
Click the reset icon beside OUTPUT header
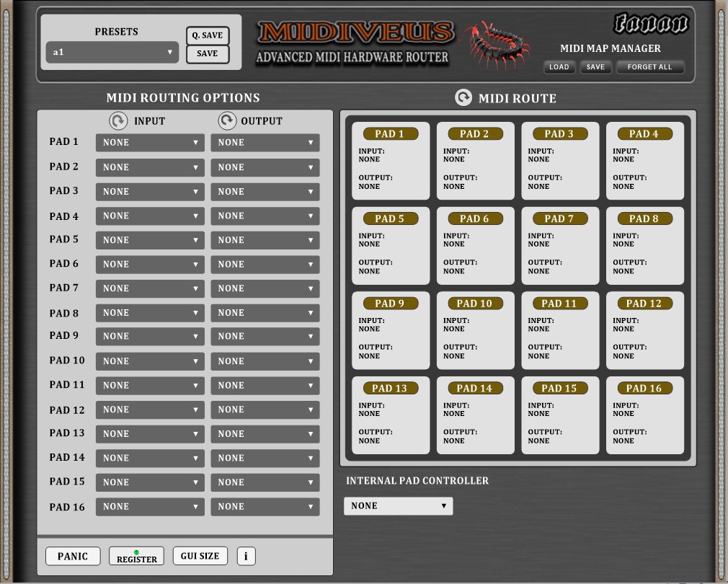click(227, 121)
